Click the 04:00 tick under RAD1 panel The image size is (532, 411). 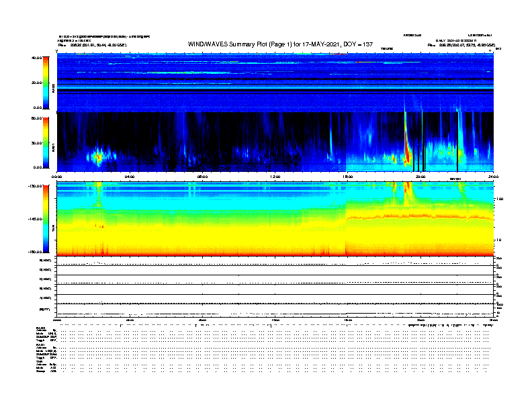pos(130,177)
